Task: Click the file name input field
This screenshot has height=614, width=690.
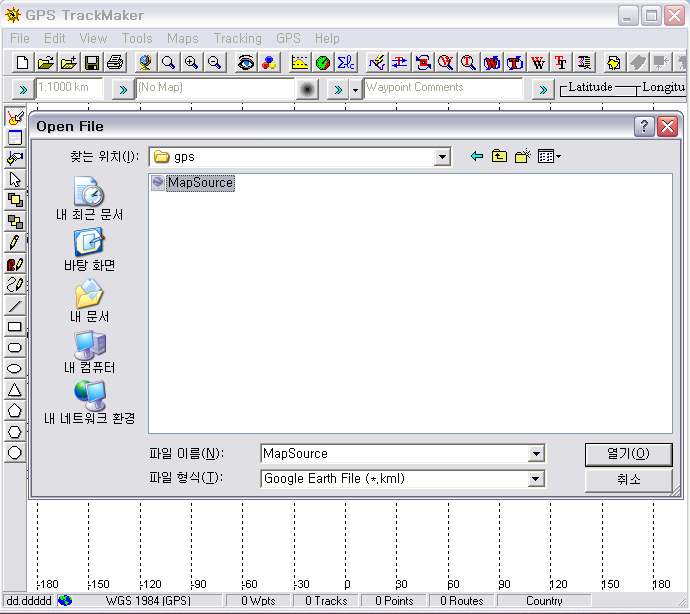Action: (395, 454)
